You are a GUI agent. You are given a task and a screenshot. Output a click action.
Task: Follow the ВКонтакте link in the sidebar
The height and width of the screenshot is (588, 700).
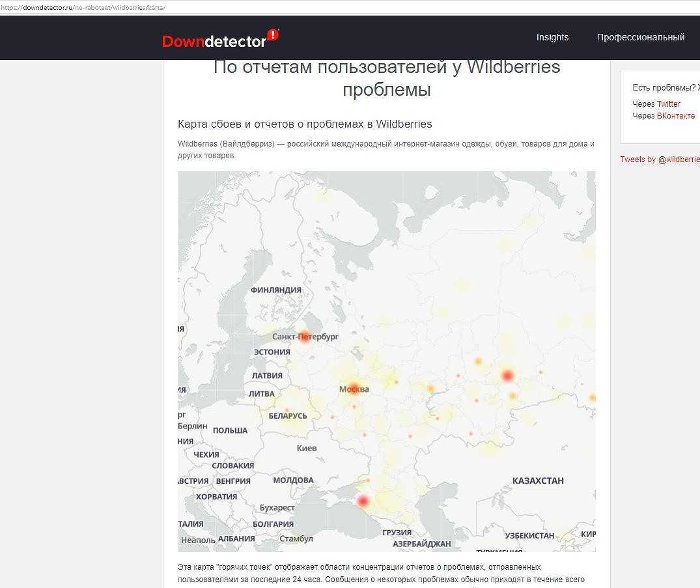(x=675, y=116)
